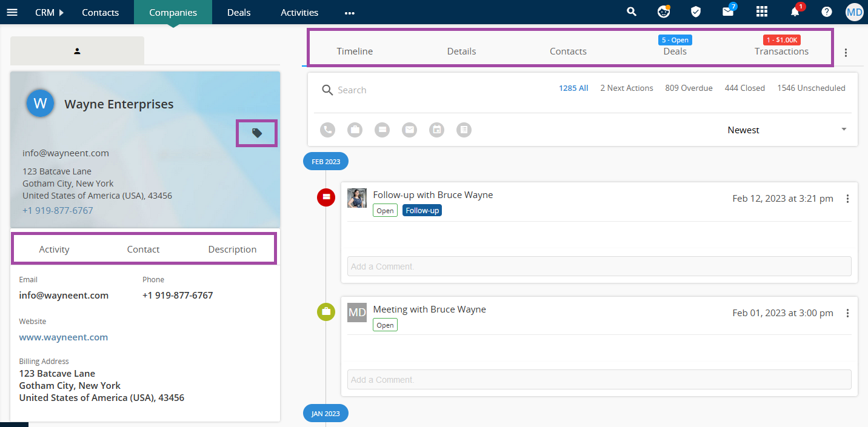Select the Description tab in left panel

[232, 250]
